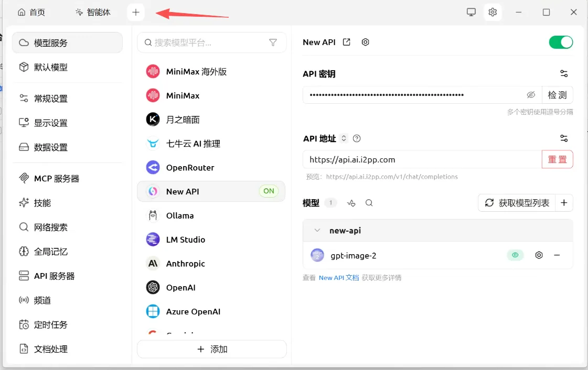Open 频道 section
Image resolution: width=588 pixels, height=370 pixels.
(68, 300)
